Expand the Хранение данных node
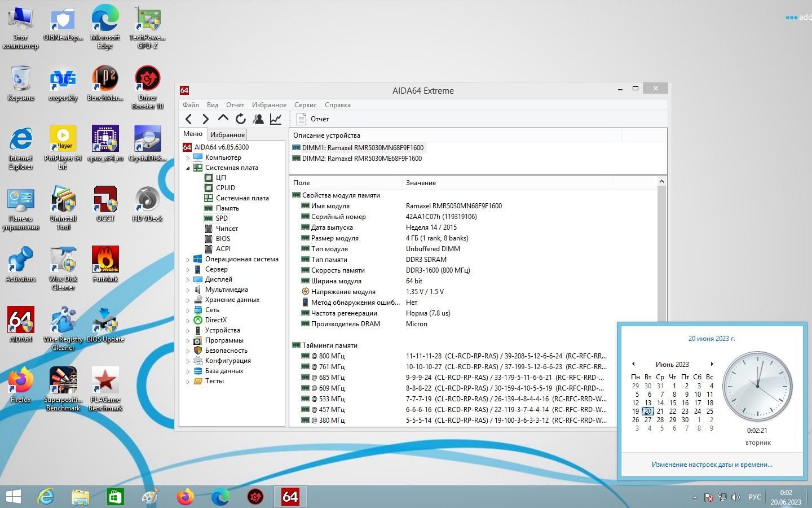812x508 pixels. coord(188,300)
